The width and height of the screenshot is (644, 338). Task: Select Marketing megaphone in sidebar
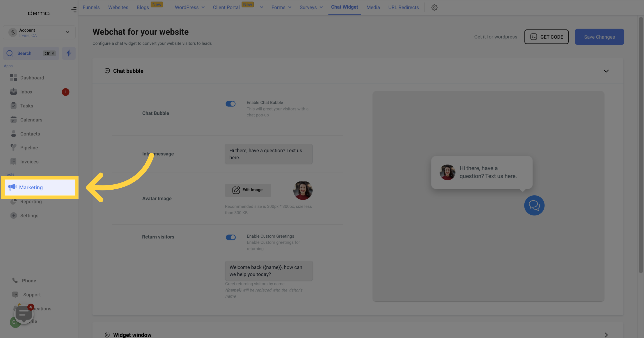tap(40, 187)
